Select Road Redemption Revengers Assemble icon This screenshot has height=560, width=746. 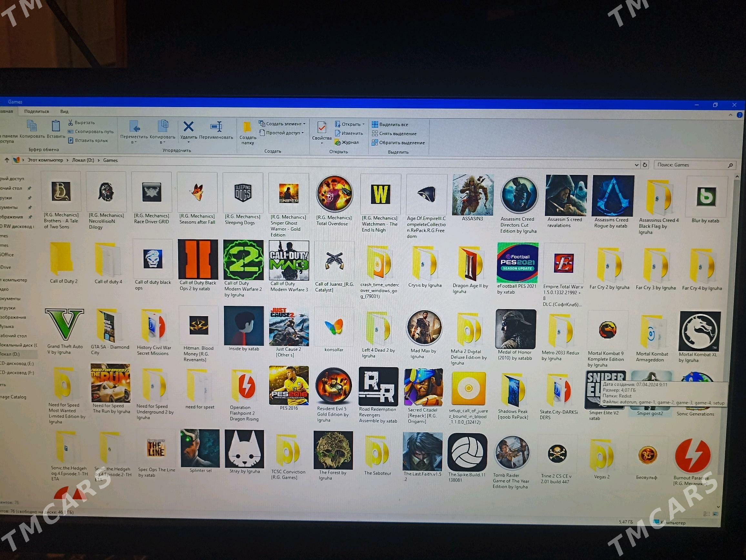(x=378, y=387)
